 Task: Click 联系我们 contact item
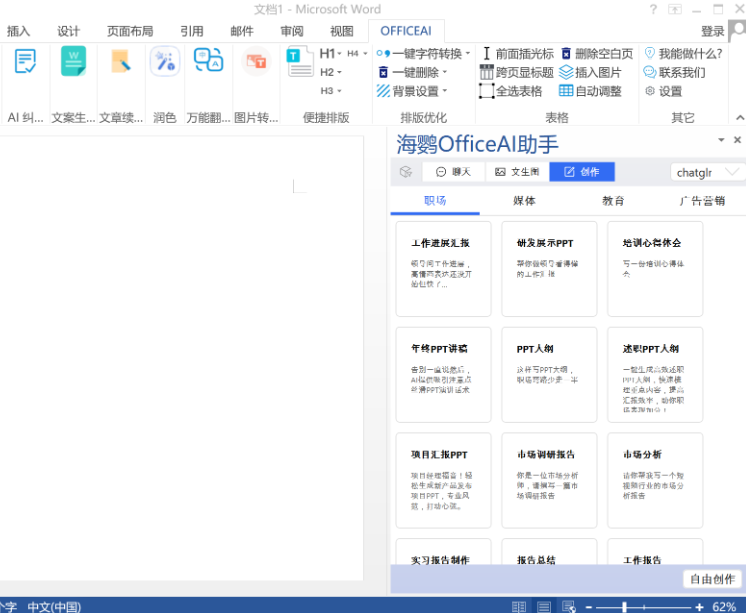point(675,72)
